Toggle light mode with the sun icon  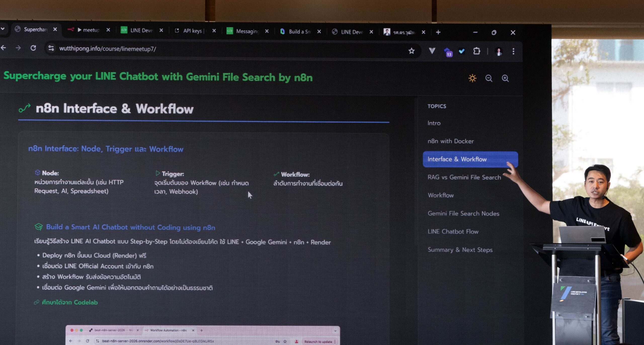pos(472,78)
